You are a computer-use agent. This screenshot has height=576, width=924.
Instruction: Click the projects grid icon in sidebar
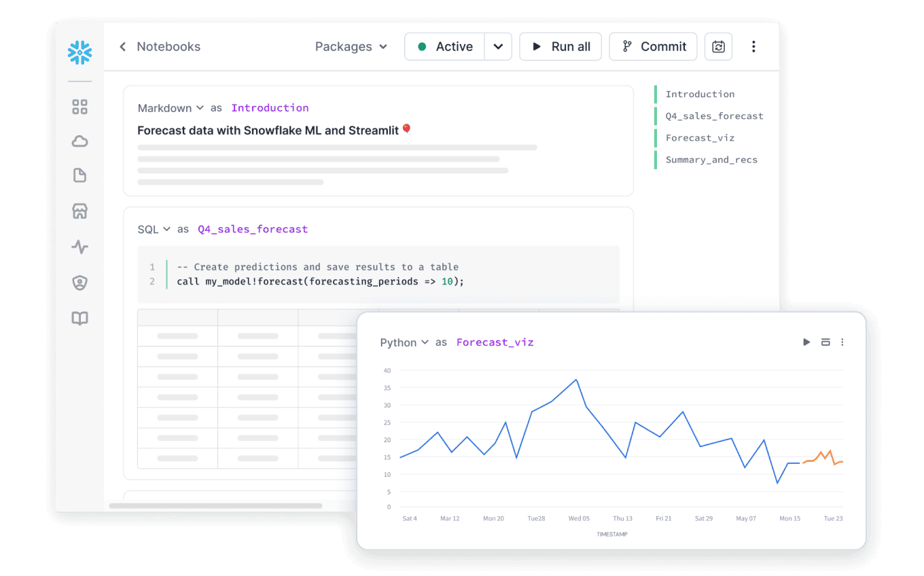(79, 107)
